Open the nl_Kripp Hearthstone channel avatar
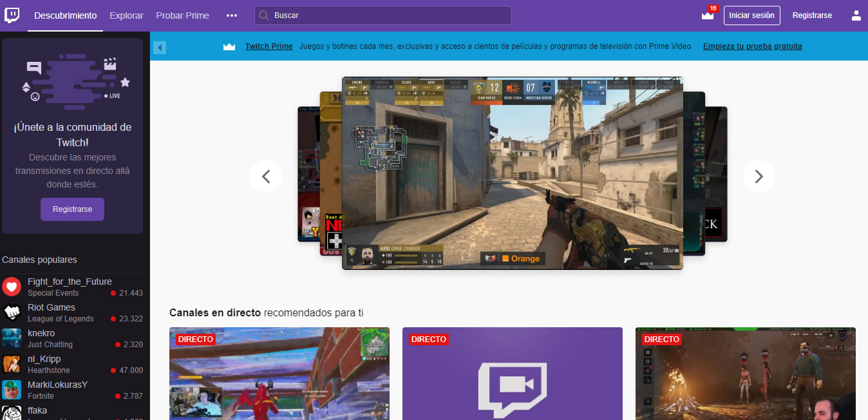This screenshot has height=420, width=868. click(x=11, y=364)
